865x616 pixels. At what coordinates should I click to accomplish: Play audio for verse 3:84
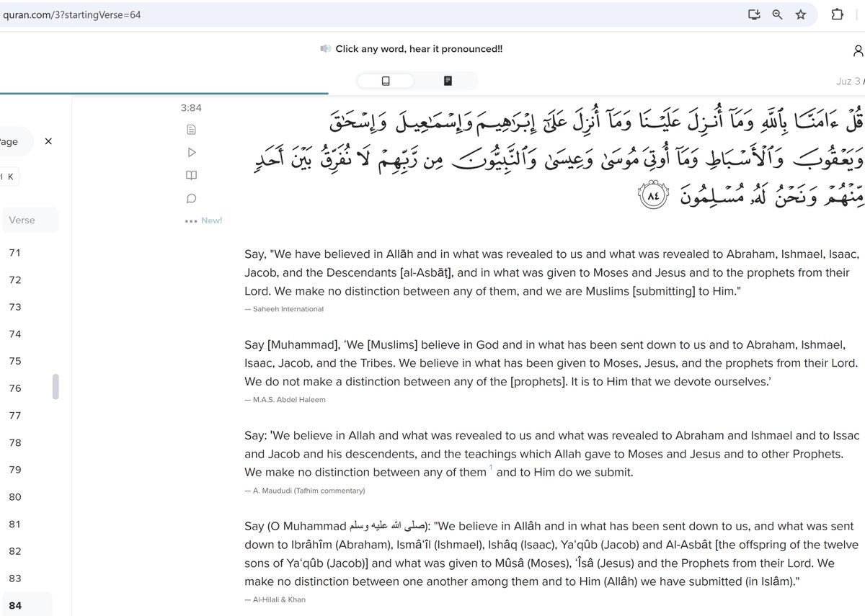[191, 153]
